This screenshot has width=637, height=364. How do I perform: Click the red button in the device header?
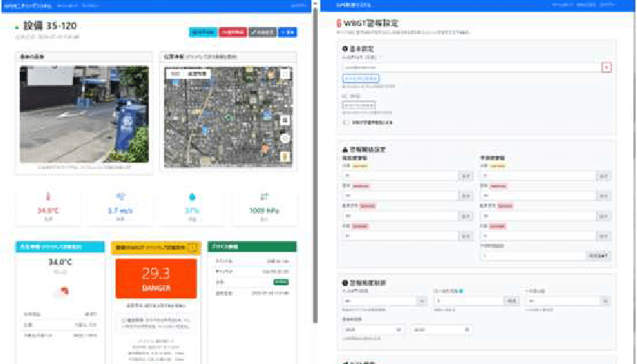(234, 32)
